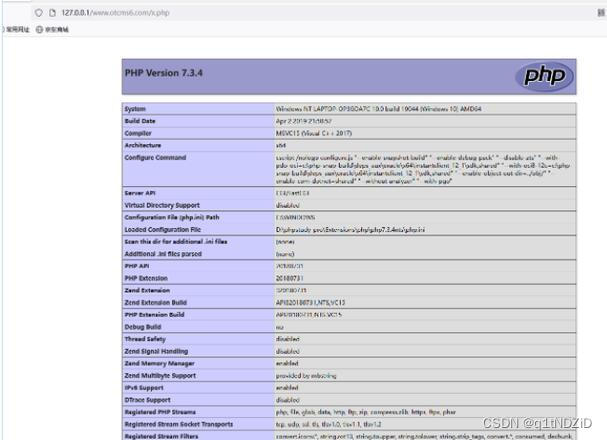Click the '20180731' PHP Extension value

289,278
